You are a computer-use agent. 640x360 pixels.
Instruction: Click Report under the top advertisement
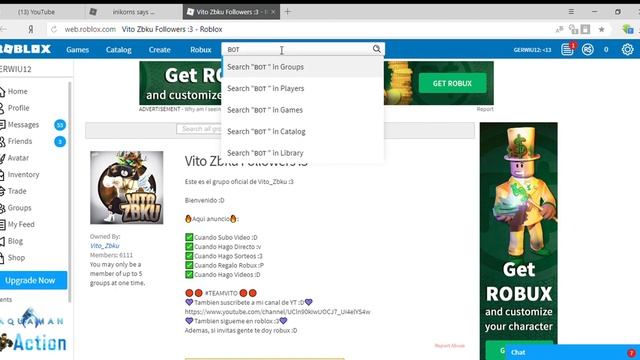click(x=485, y=109)
